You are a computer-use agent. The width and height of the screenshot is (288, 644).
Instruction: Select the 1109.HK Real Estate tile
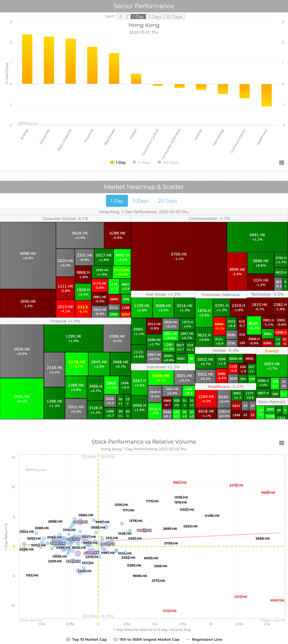click(142, 308)
